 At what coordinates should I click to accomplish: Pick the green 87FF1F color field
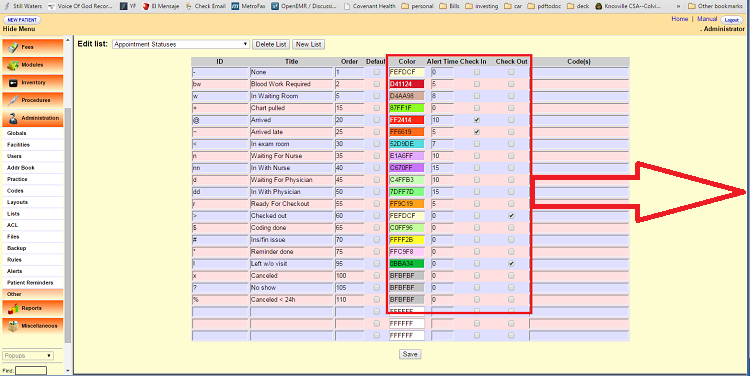[407, 108]
